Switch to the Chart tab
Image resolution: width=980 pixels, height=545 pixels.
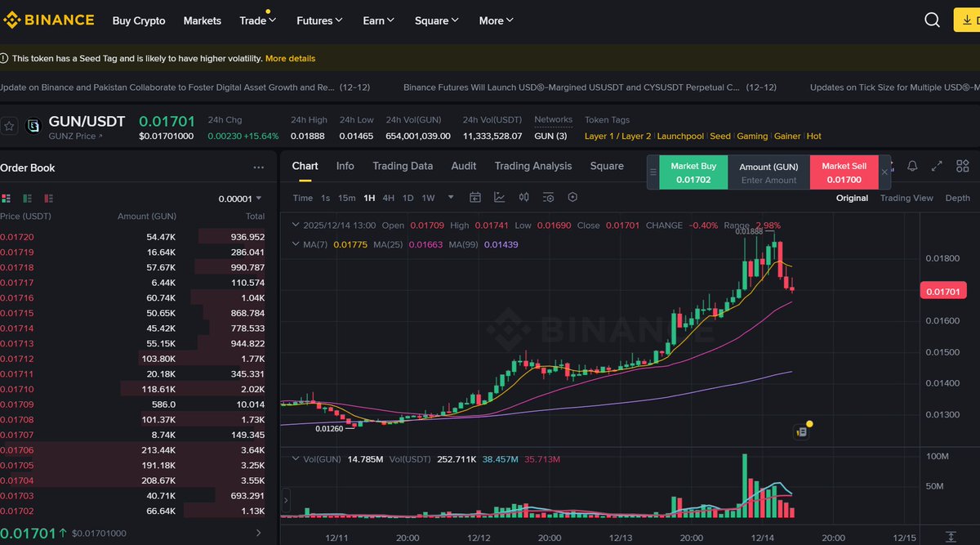pyautogui.click(x=305, y=166)
